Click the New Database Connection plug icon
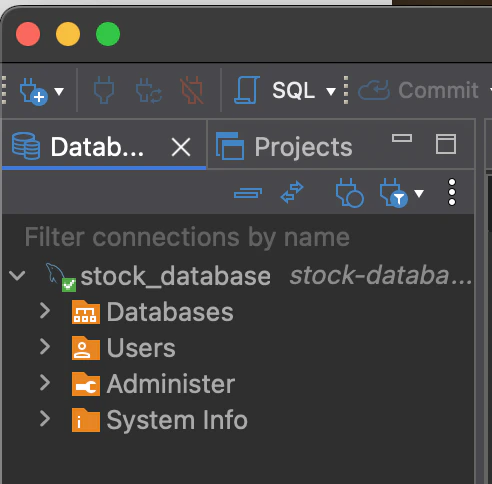The image size is (492, 484). (x=33, y=91)
